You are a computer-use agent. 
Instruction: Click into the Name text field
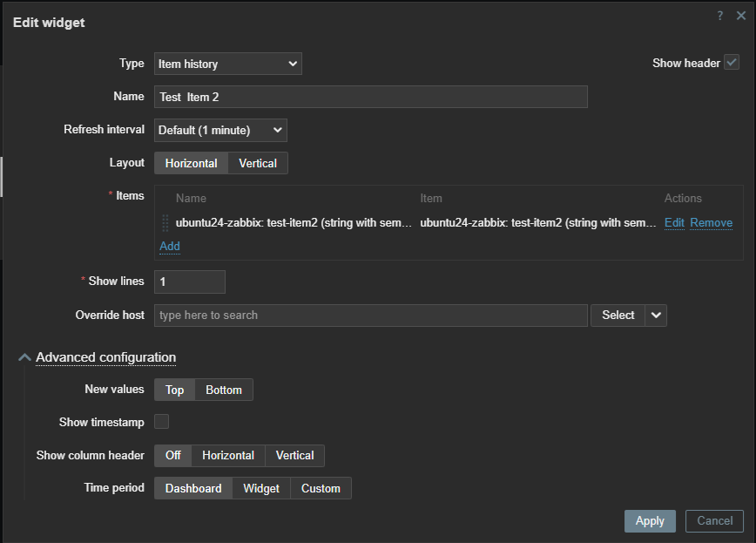point(371,97)
